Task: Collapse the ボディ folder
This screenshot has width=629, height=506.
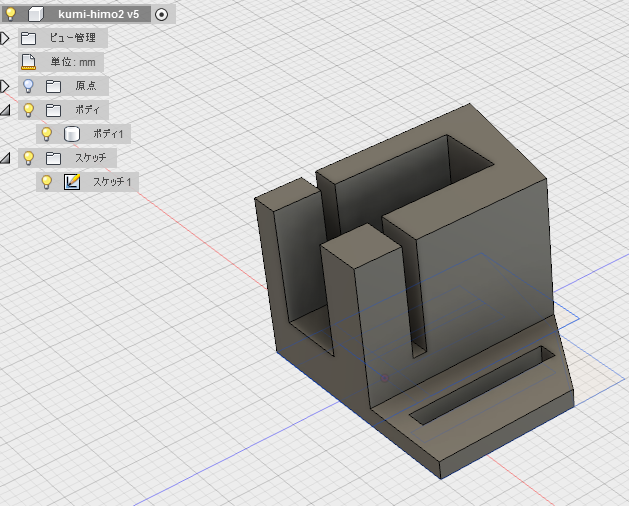Action: point(5,110)
